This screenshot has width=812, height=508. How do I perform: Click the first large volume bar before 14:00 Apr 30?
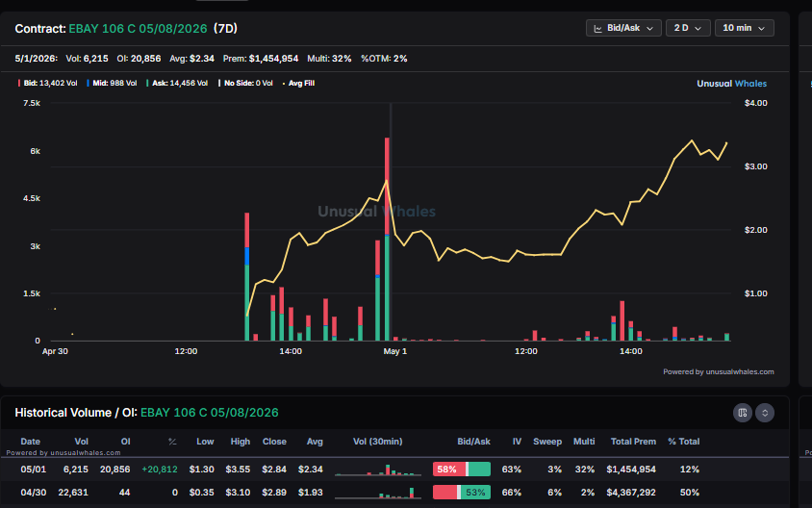tap(247, 276)
